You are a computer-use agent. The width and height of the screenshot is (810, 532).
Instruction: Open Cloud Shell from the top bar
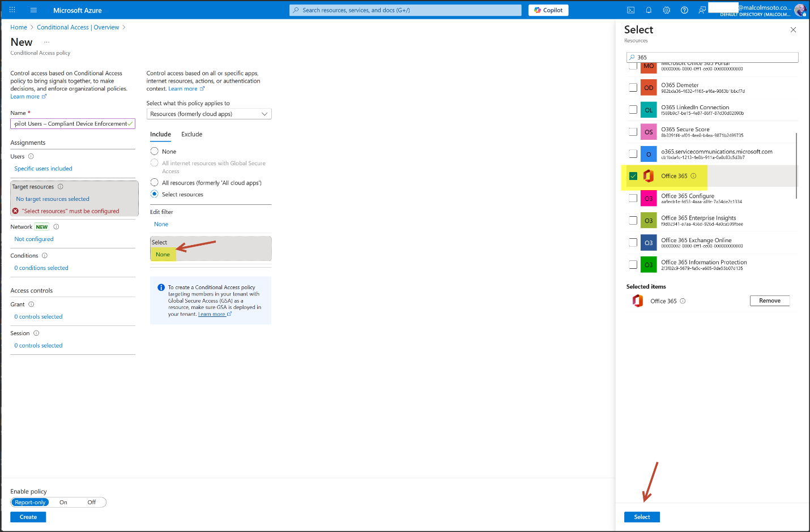pos(630,10)
